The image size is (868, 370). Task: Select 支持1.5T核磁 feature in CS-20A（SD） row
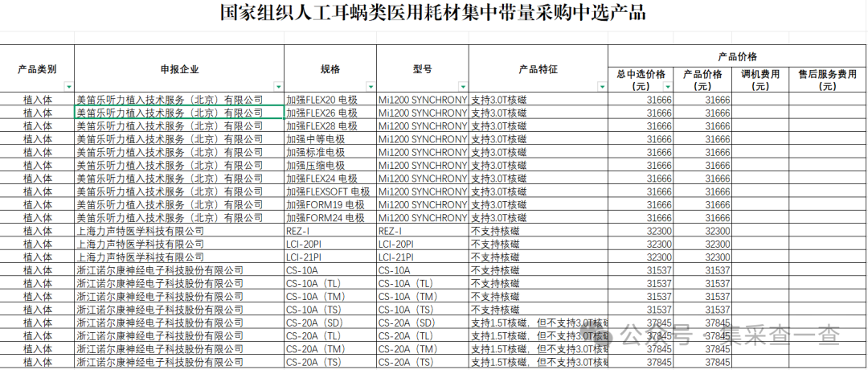pyautogui.click(x=538, y=323)
